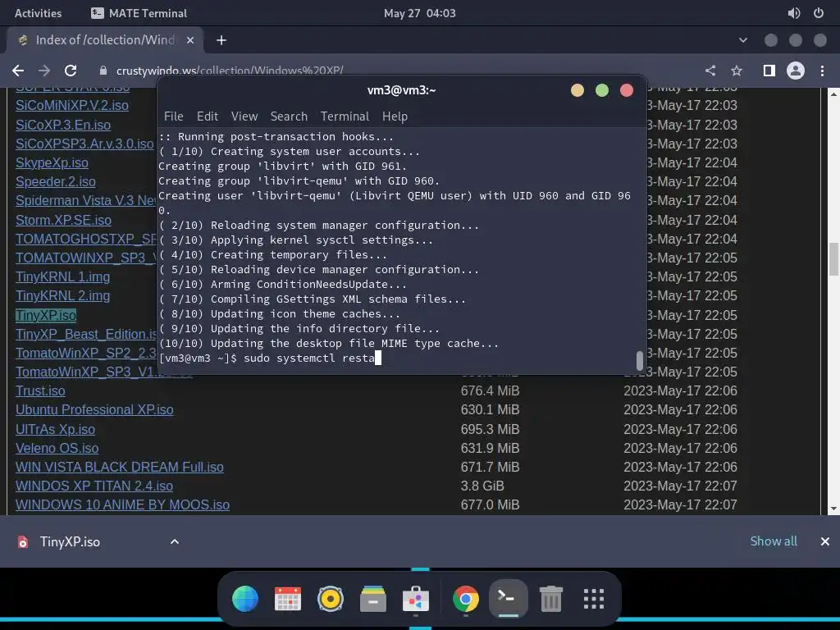Go back in Chrome browser
This screenshot has width=840, height=630.
click(18, 71)
